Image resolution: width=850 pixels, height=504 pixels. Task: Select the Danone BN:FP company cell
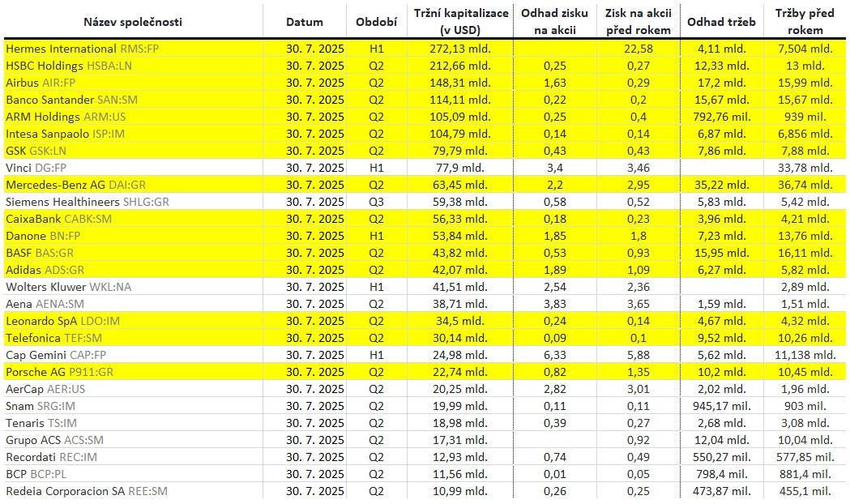tap(134, 236)
